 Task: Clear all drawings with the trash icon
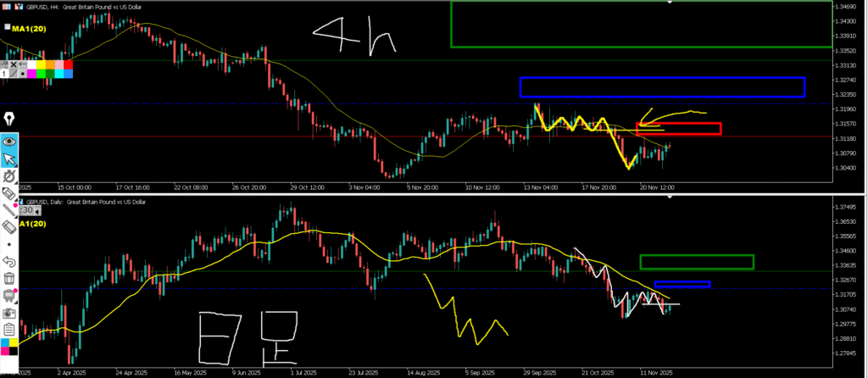tap(9, 278)
